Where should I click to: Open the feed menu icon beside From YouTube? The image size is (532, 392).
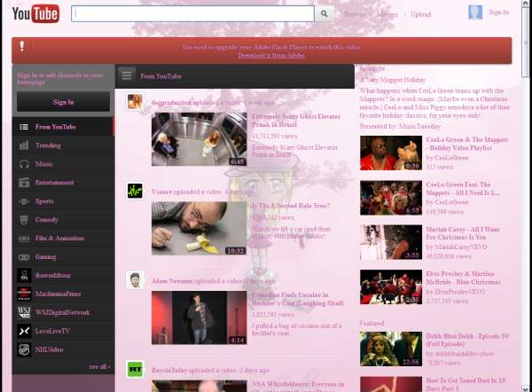point(127,75)
